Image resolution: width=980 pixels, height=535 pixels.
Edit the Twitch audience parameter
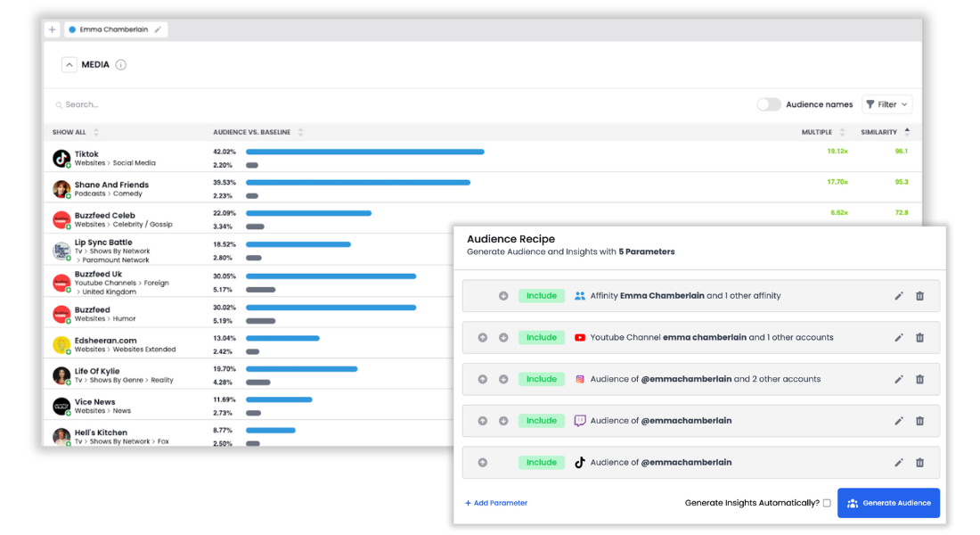click(x=899, y=421)
